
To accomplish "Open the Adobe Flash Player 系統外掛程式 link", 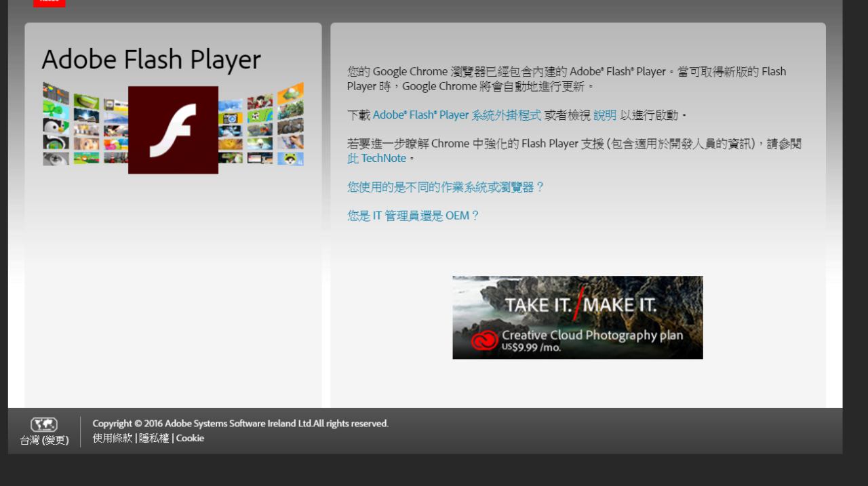I will click(x=457, y=115).
